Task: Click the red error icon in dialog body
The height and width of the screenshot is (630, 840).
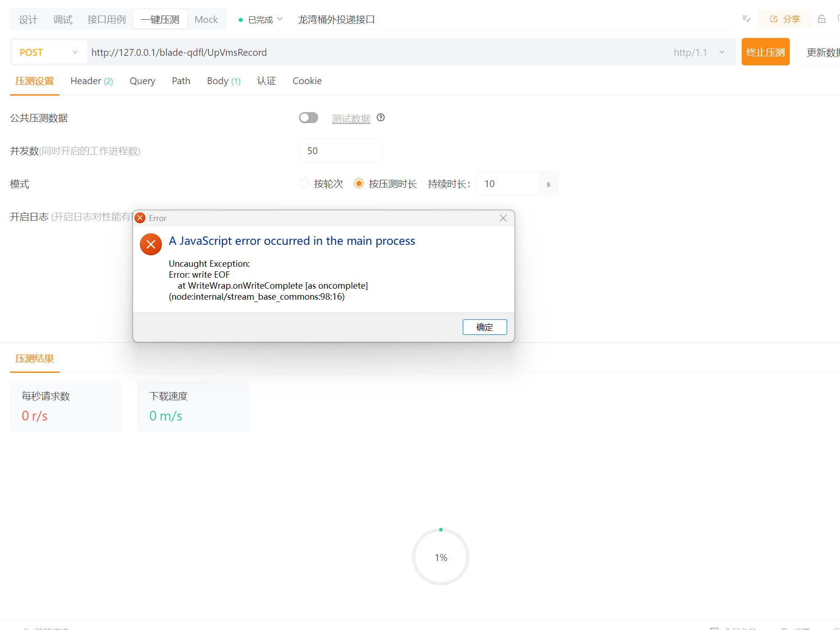Action: coord(151,244)
